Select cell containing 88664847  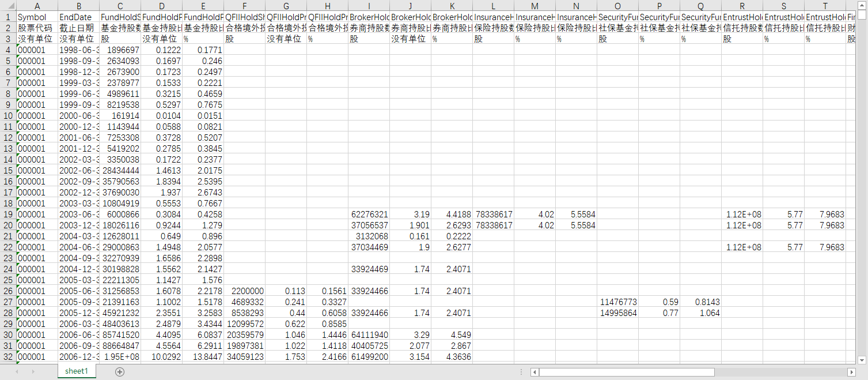[120, 345]
